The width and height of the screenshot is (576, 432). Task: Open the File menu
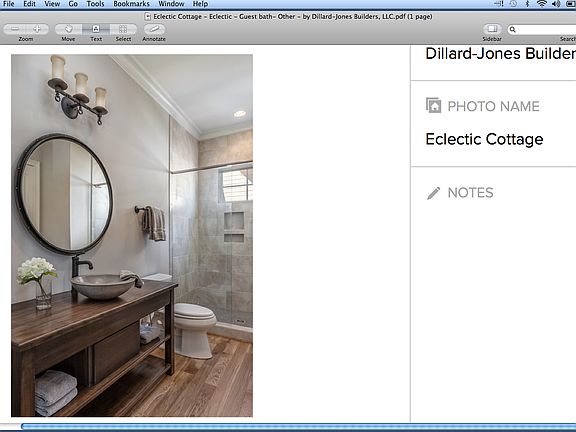coord(8,4)
